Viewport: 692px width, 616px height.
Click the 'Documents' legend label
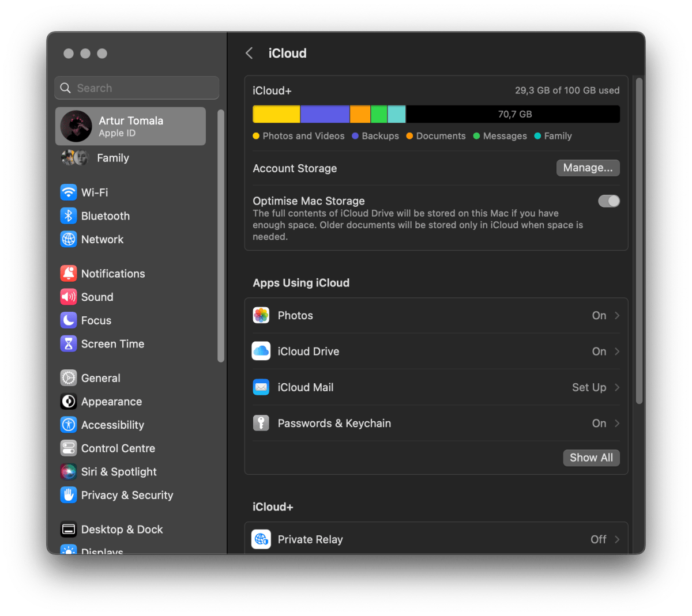(441, 136)
